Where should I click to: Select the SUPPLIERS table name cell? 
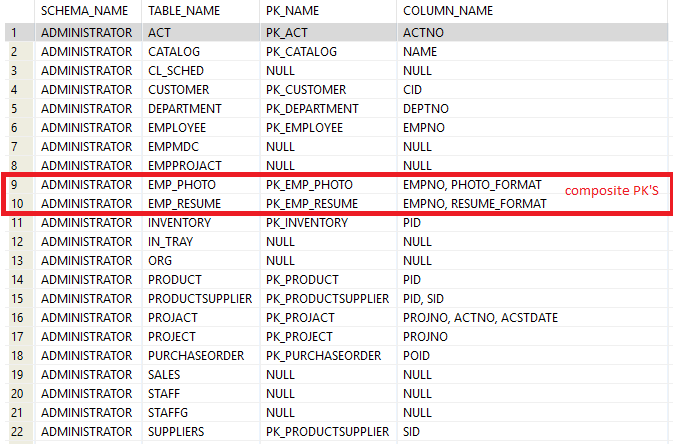pyautogui.click(x=176, y=432)
